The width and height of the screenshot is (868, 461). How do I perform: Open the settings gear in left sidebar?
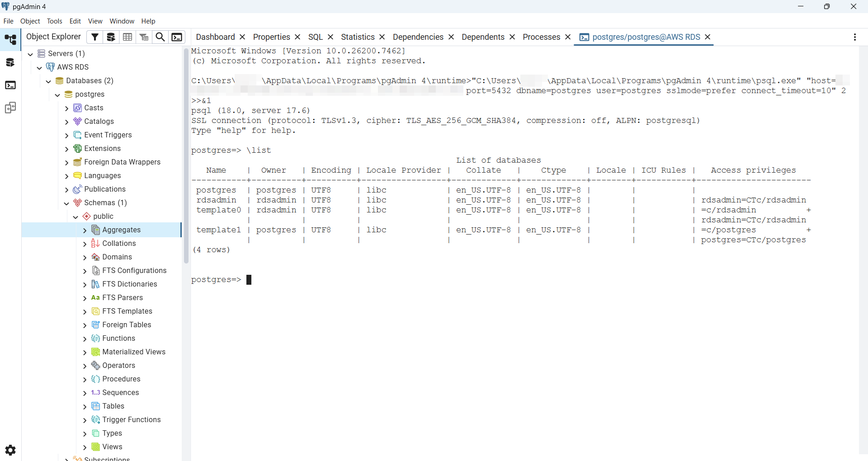click(x=10, y=450)
